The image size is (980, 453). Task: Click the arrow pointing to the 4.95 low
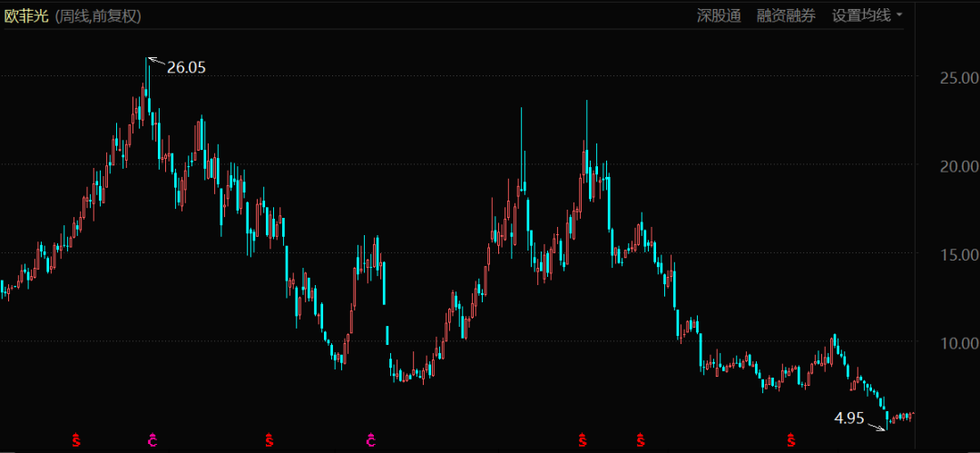pos(877,426)
